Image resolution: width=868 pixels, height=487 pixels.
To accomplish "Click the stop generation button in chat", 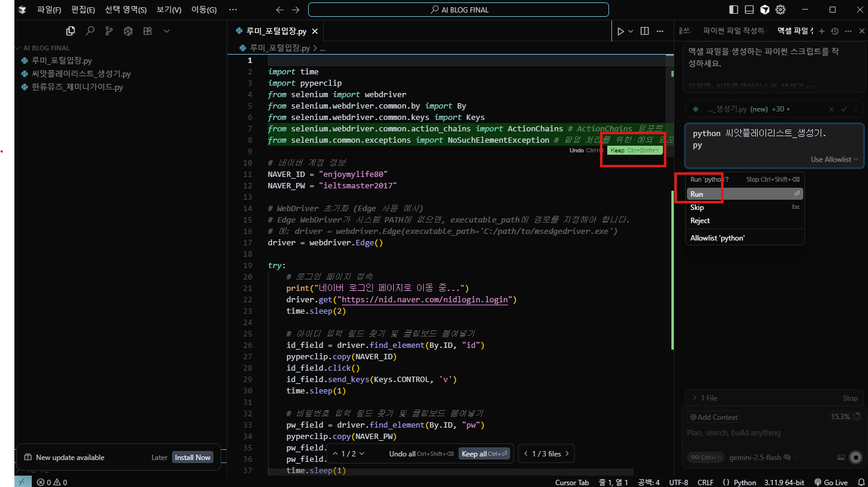I will click(855, 458).
